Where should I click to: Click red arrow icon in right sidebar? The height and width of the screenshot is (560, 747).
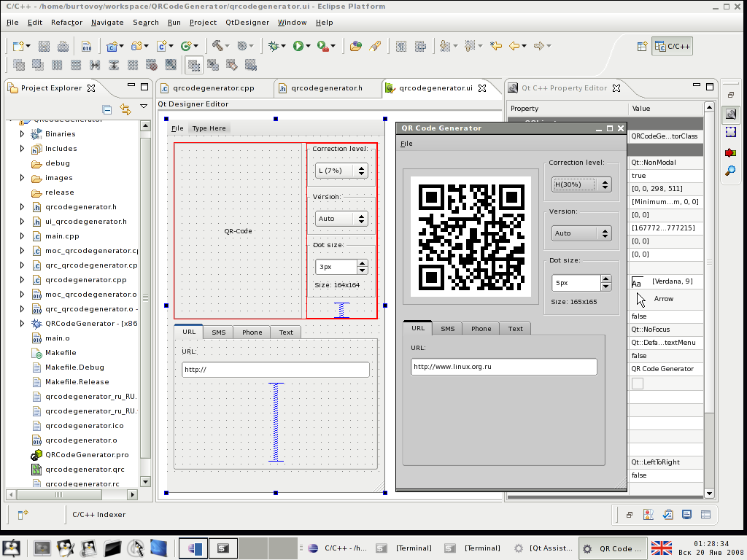pos(730,152)
